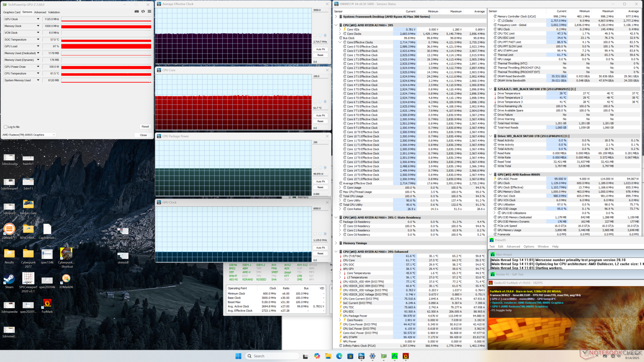Open GPU-Z hamburger menu icon
Viewport: 644px width, 362px height.
149,11
